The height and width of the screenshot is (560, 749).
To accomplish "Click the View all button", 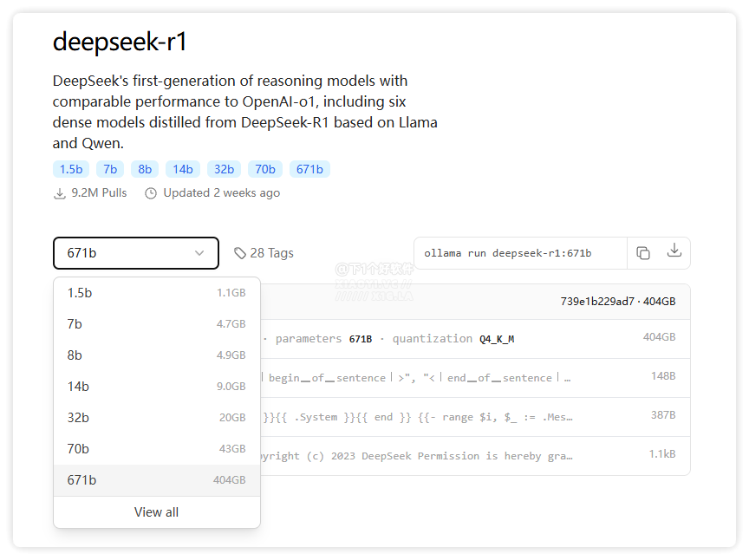I will point(156,511).
